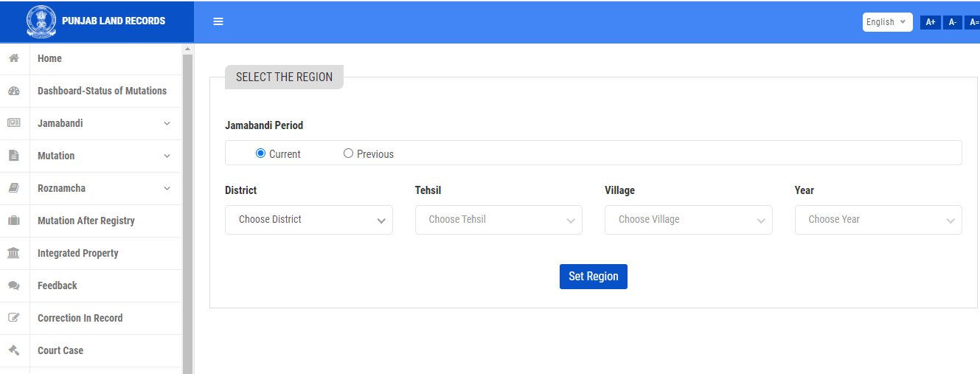Open the Choose District dropdown
The image size is (980, 374).
[x=308, y=220]
